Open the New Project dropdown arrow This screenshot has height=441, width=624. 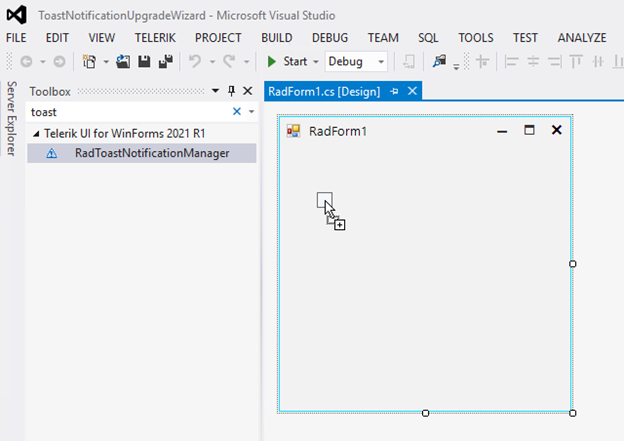coord(106,62)
